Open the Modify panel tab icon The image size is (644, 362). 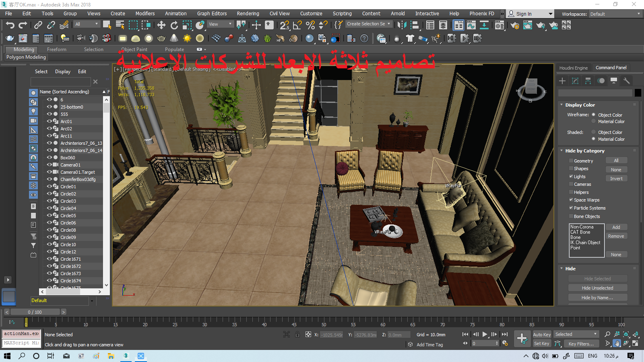[575, 81]
